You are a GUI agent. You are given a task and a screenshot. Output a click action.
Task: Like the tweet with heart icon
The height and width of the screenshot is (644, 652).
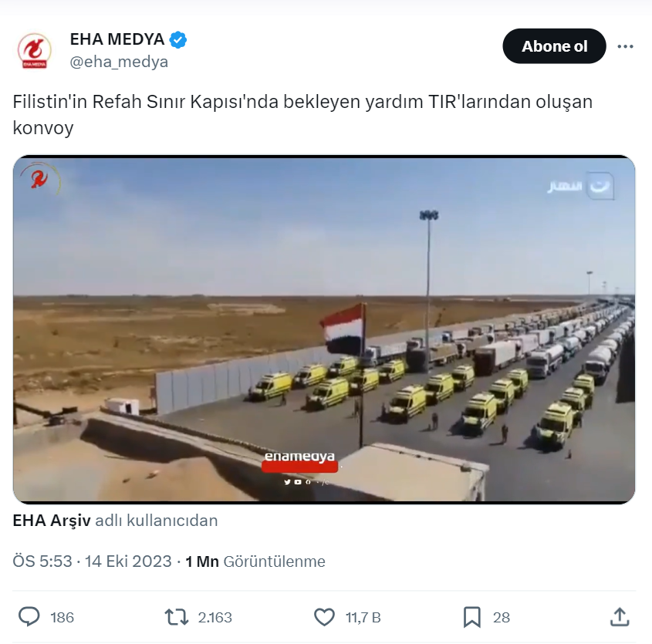(x=324, y=617)
